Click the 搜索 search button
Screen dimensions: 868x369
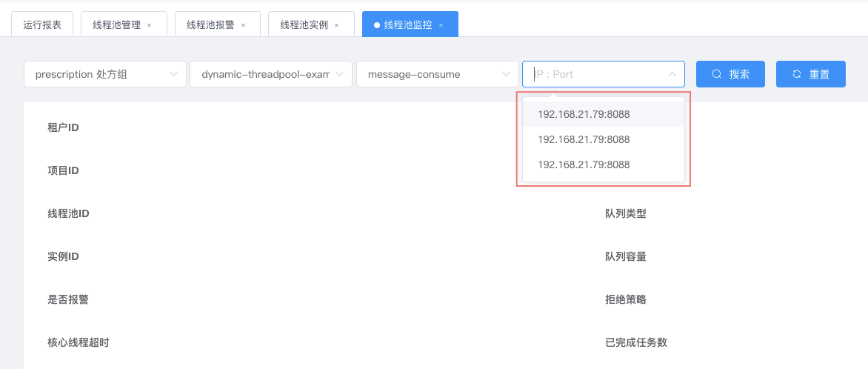point(730,74)
